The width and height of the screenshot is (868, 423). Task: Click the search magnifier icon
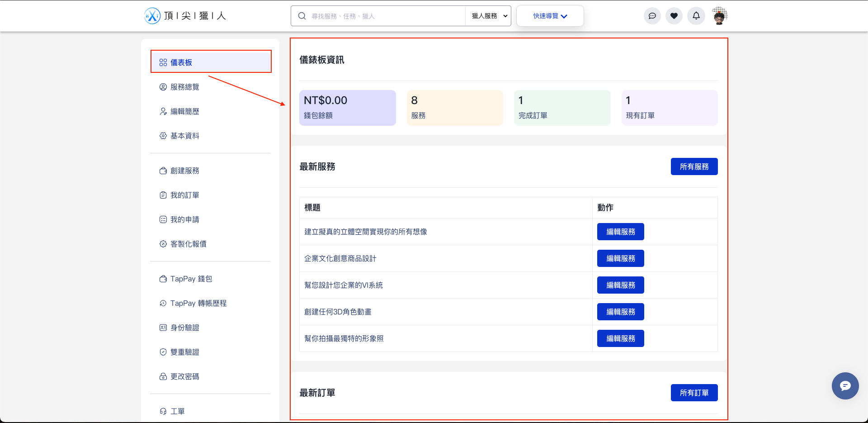302,16
